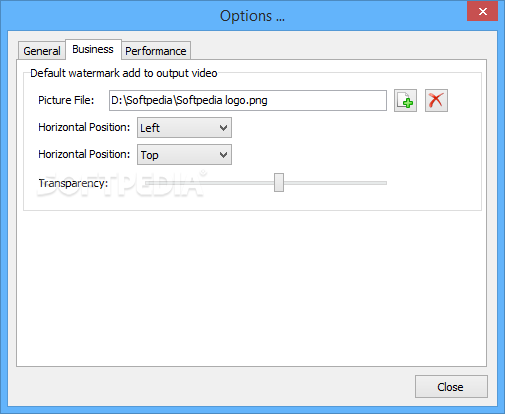The height and width of the screenshot is (414, 505).
Task: Click the Close button at the bottom
Action: (451, 387)
